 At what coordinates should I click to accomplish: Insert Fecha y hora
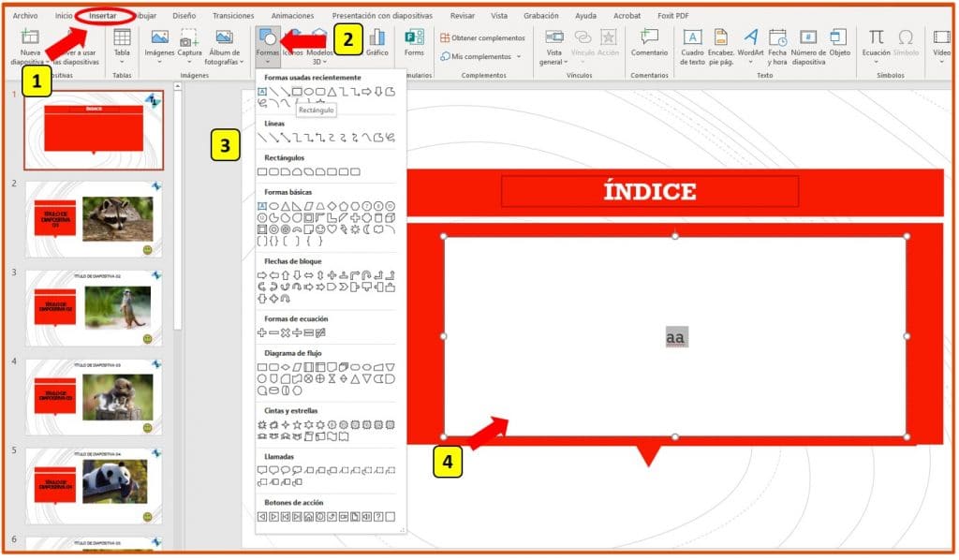point(777,37)
